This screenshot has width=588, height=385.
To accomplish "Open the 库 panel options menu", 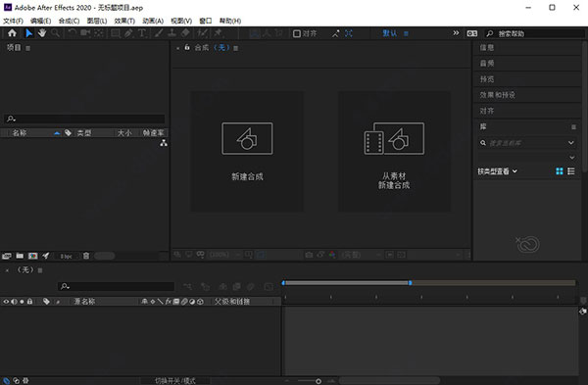I will 573,127.
